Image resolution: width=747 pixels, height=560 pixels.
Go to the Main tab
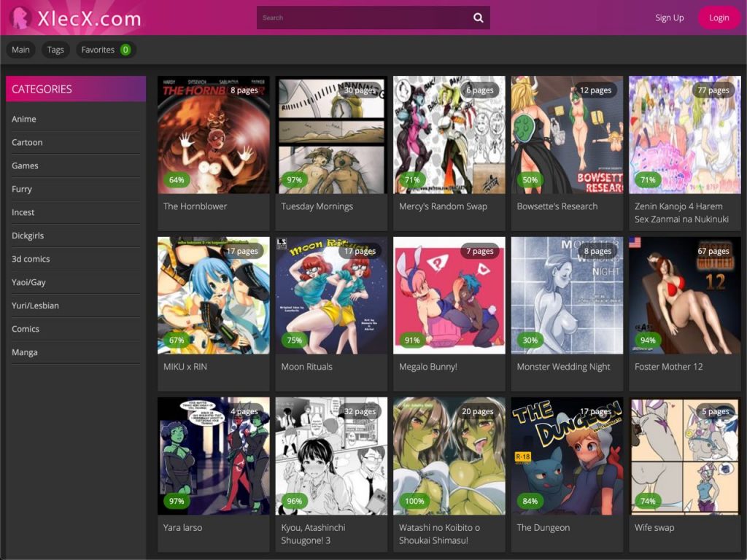coord(20,50)
